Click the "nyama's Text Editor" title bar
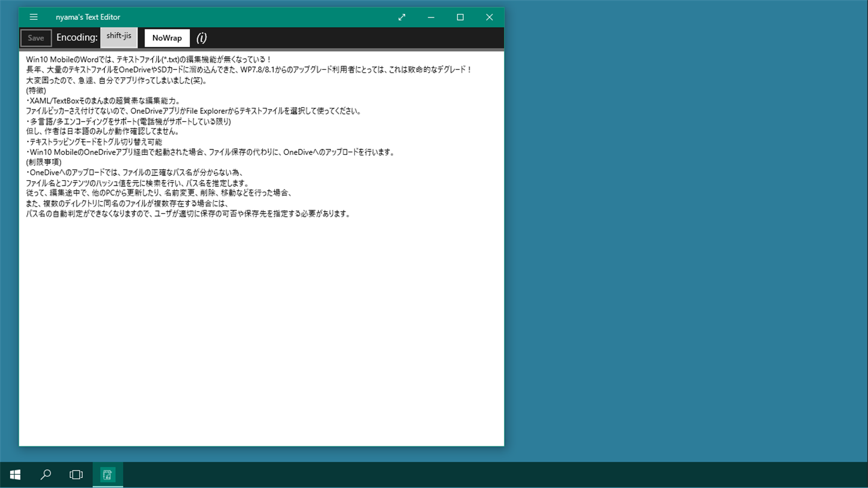The width and height of the screenshot is (868, 488). coord(88,17)
